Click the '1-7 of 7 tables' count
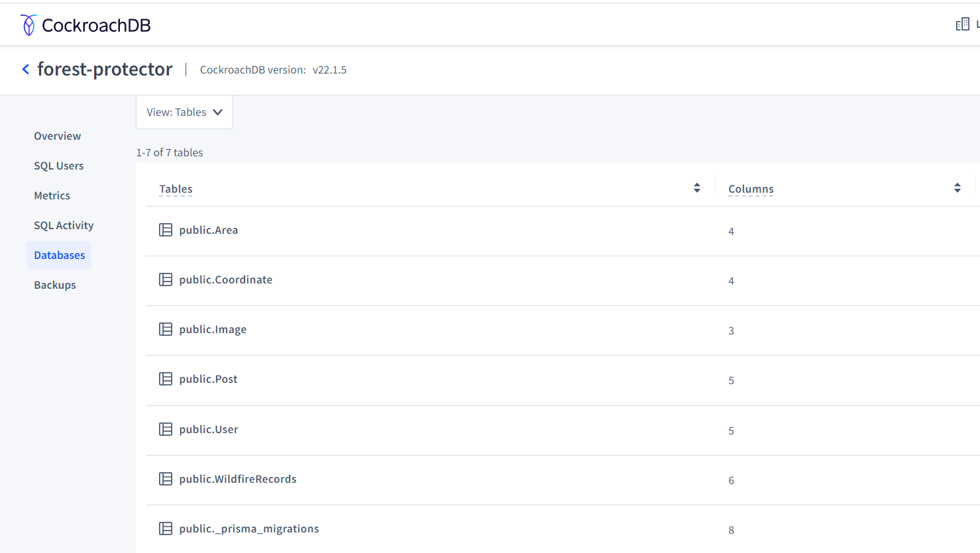 click(x=170, y=152)
